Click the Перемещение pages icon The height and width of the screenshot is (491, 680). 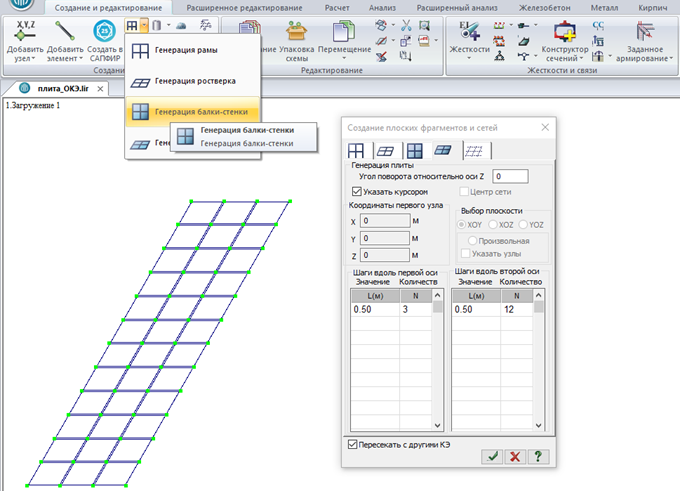coord(344,32)
